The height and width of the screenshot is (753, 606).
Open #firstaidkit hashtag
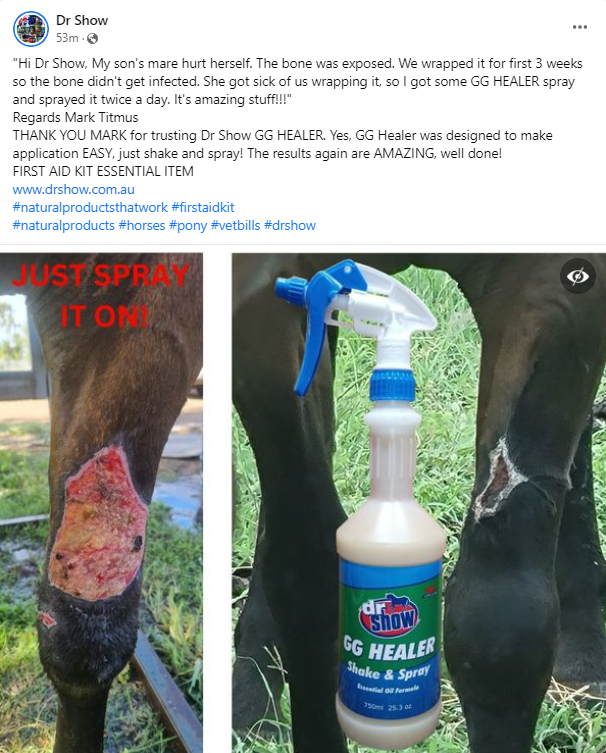click(x=203, y=207)
